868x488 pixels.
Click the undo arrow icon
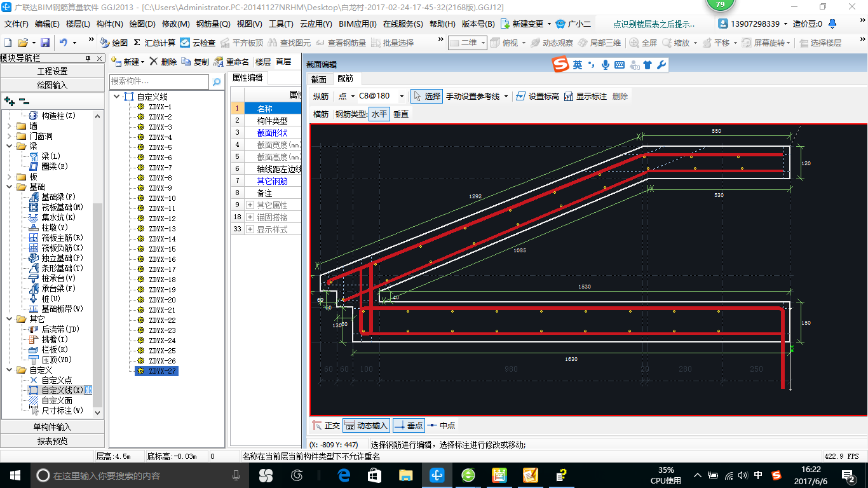64,43
